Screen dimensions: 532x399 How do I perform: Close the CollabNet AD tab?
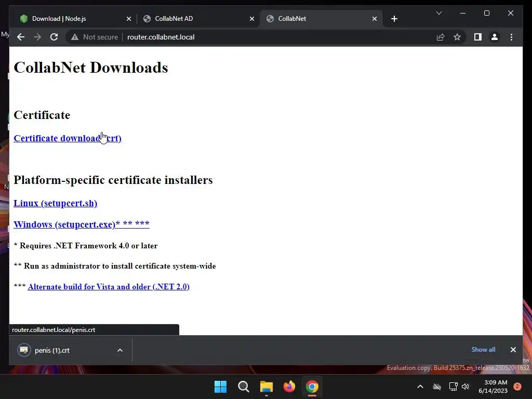coord(252,19)
